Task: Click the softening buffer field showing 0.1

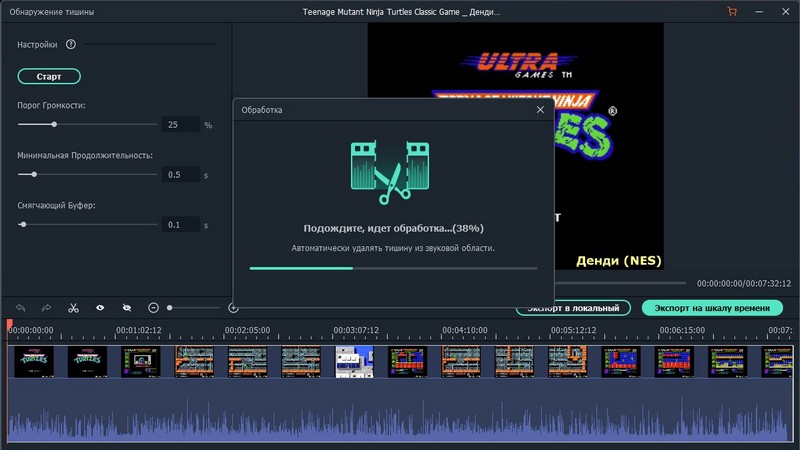Action: (x=181, y=224)
